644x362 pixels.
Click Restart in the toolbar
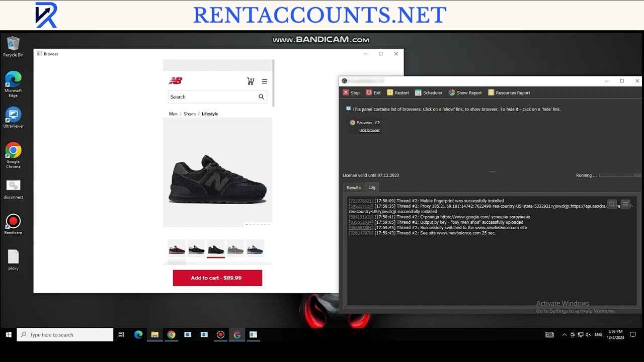(x=397, y=93)
